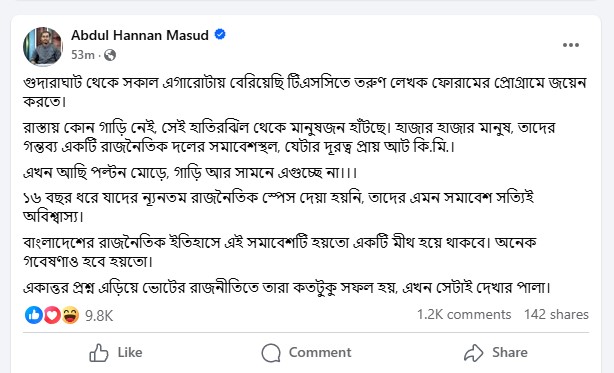Open the three-dot post options menu
Viewport: 614px width, 373px height.
point(571,45)
